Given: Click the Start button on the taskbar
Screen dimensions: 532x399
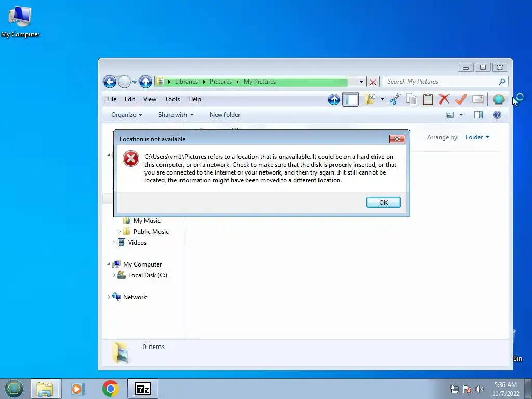Looking at the screenshot, I should point(14,389).
